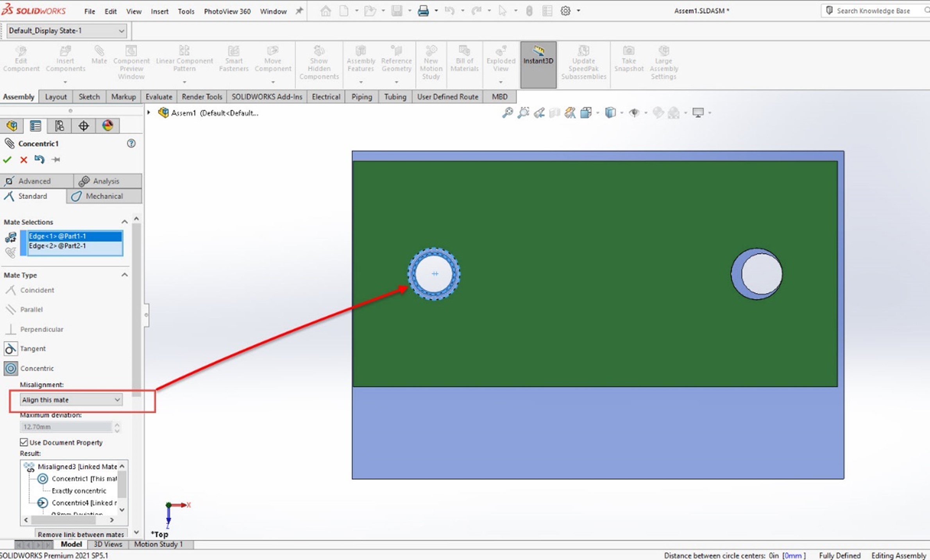
Task: Expand the Reference Geometry dropdown arrow
Action: coord(397,82)
